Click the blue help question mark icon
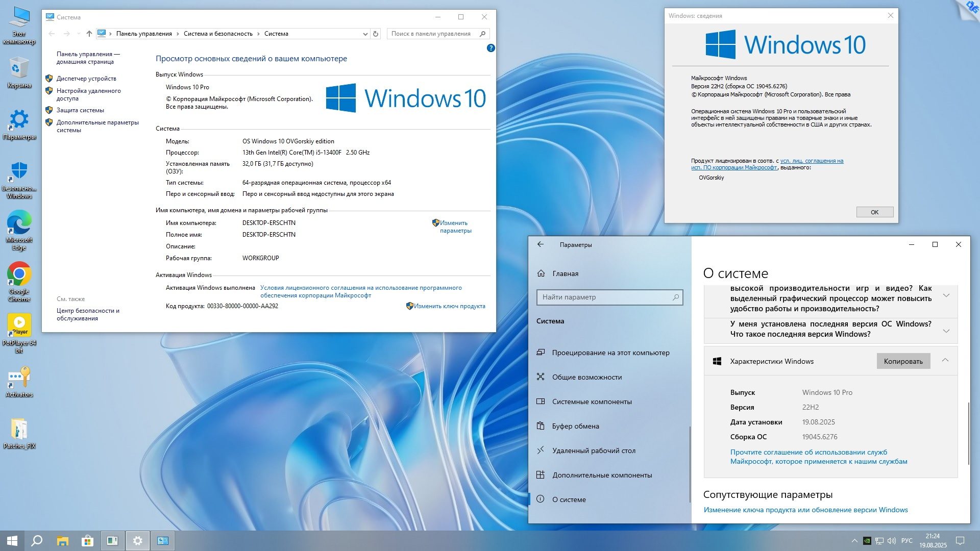This screenshot has width=980, height=551. tap(491, 48)
